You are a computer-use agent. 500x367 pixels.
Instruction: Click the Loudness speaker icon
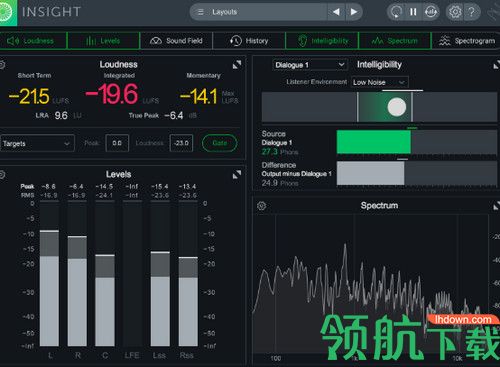pos(13,41)
